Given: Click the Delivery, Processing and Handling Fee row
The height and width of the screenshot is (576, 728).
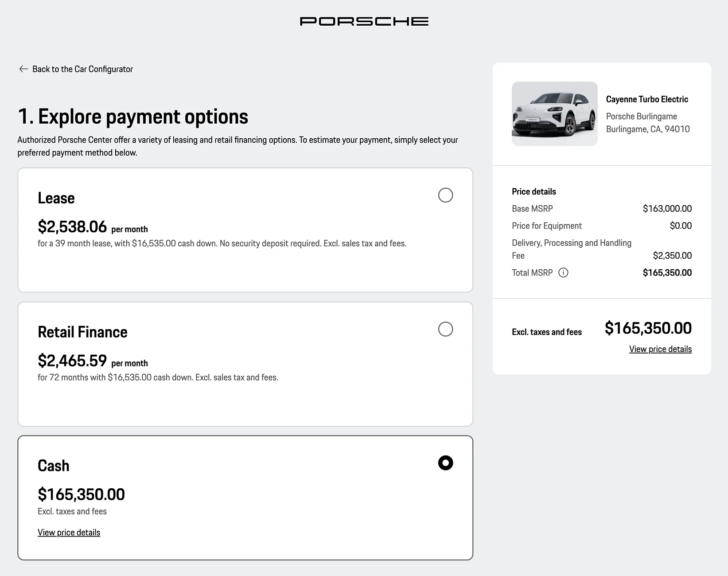Looking at the screenshot, I should [x=572, y=249].
